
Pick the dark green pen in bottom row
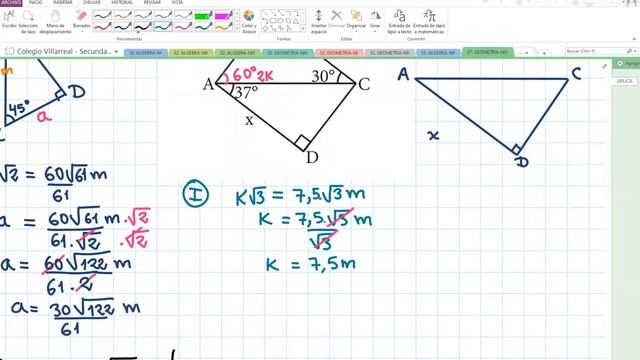coord(203,27)
